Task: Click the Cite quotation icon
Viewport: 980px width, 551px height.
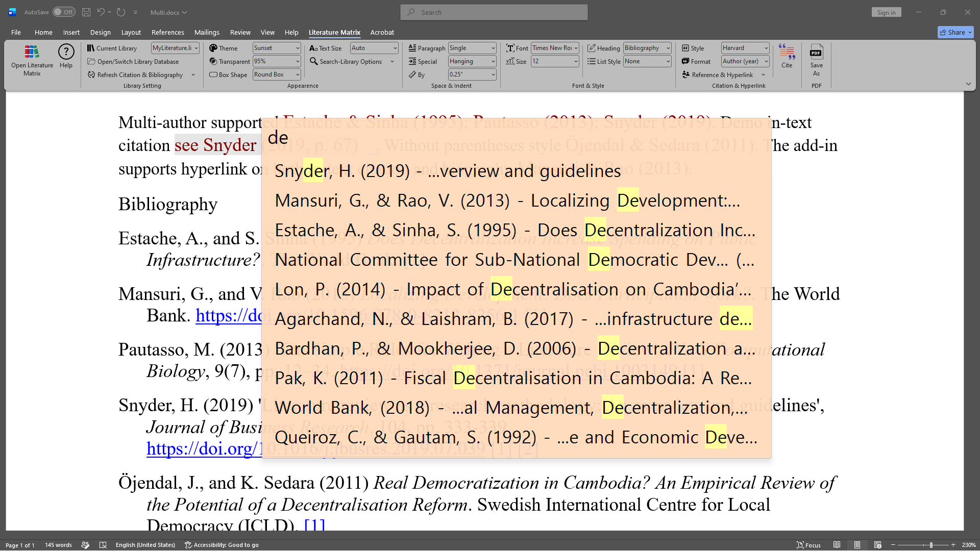Action: (787, 52)
